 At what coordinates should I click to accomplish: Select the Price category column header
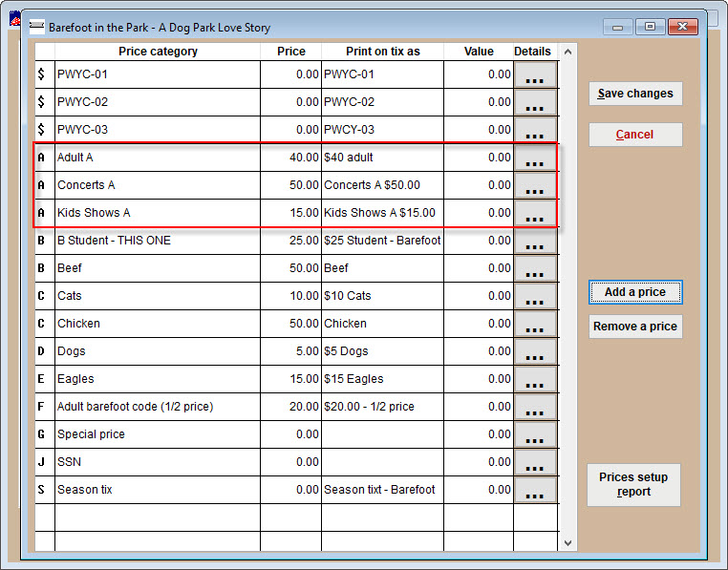point(158,52)
